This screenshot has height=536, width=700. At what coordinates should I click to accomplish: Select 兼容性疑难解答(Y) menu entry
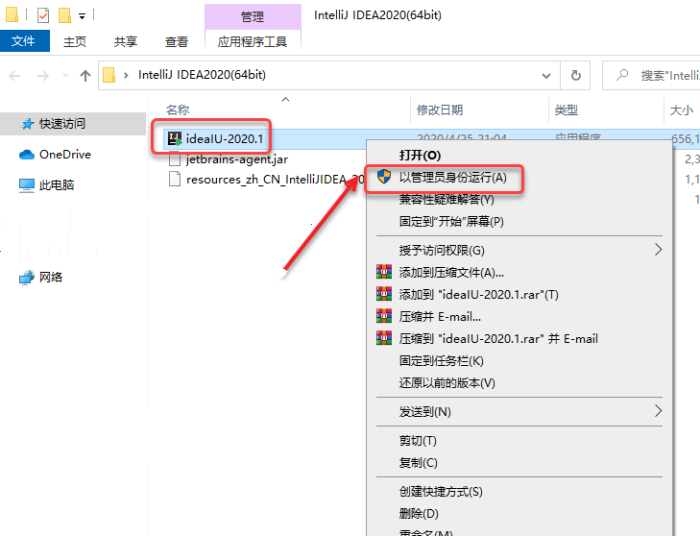click(446, 199)
